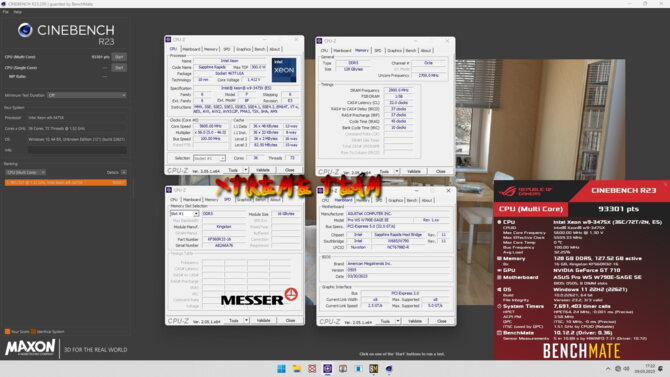Click the CPU (Multi Core) label in BenchMate
Screen dimensions: 670x377
[531, 209]
